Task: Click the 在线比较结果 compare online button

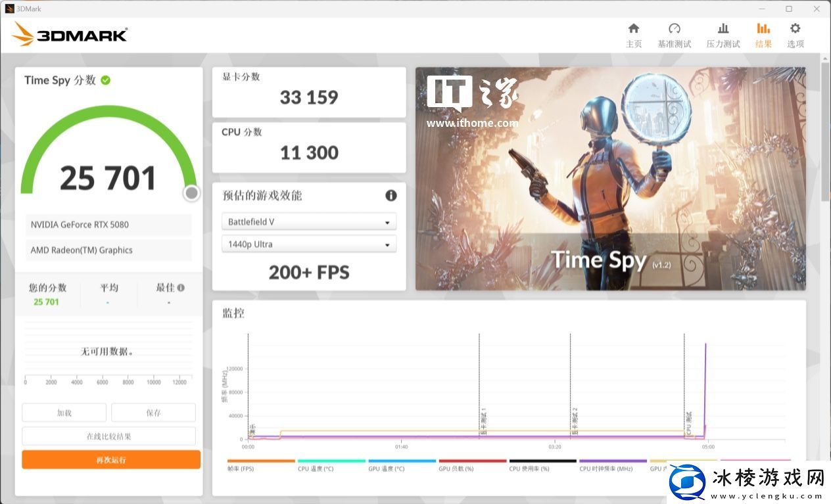Action: pos(109,436)
